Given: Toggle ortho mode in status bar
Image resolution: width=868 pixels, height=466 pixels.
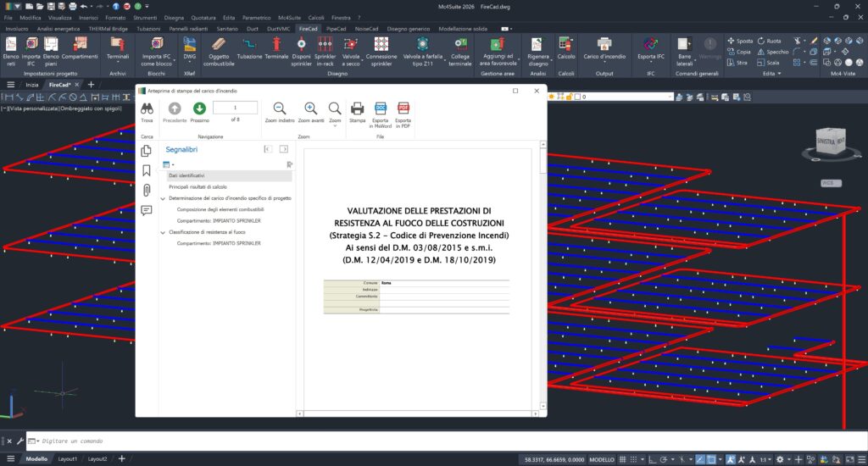Looking at the screenshot, I should 653,459.
